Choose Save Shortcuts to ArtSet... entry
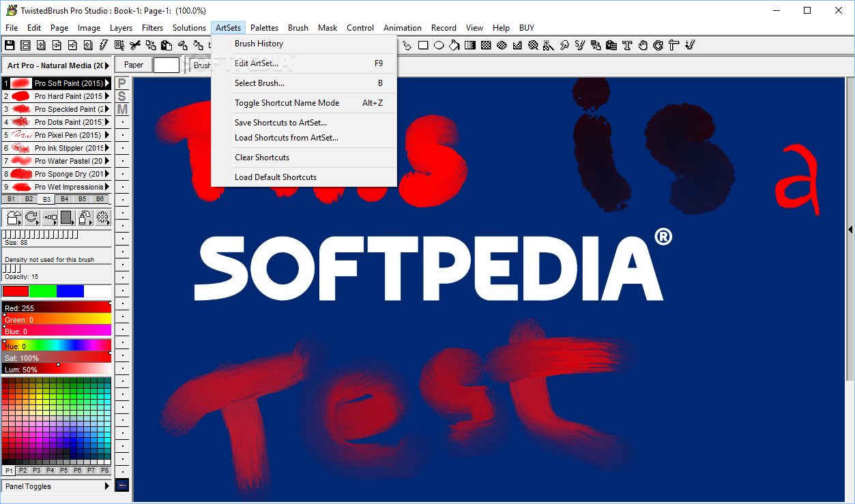This screenshot has height=504, width=855. click(304, 123)
